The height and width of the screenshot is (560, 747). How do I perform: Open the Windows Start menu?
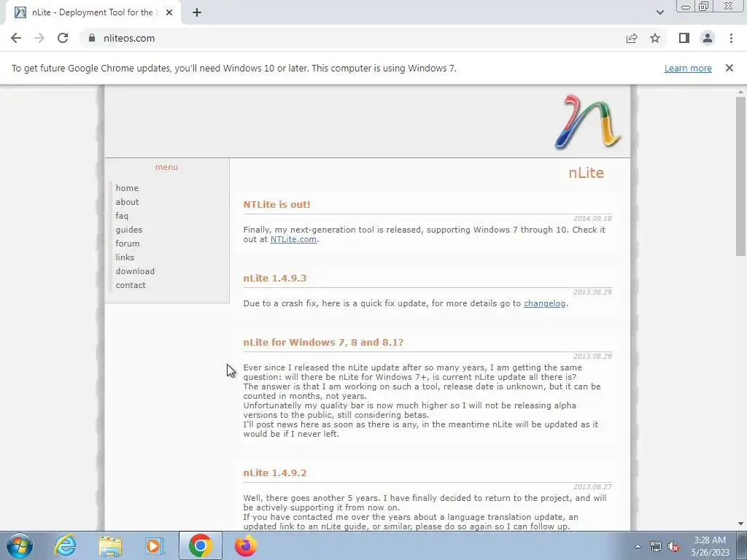(x=20, y=545)
